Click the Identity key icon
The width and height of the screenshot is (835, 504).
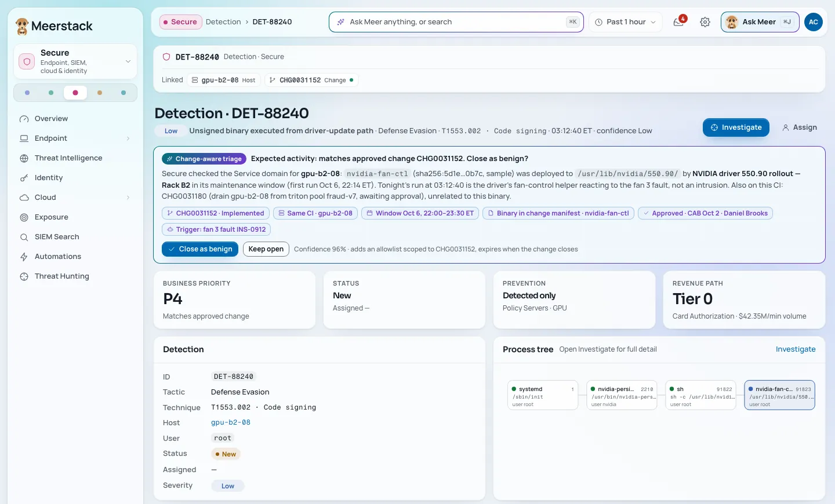[24, 178]
